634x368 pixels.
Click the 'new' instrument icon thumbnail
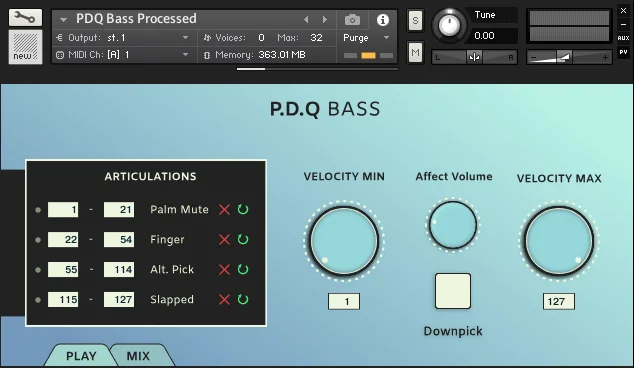click(x=25, y=47)
